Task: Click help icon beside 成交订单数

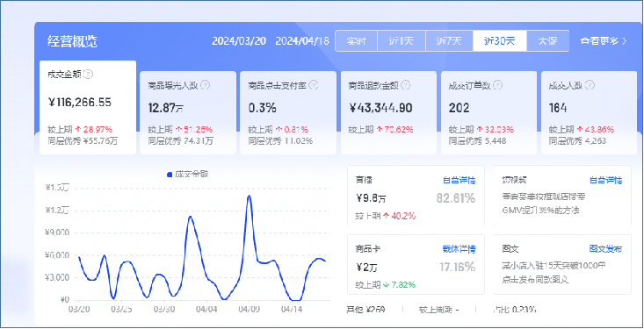Action: pyautogui.click(x=498, y=85)
